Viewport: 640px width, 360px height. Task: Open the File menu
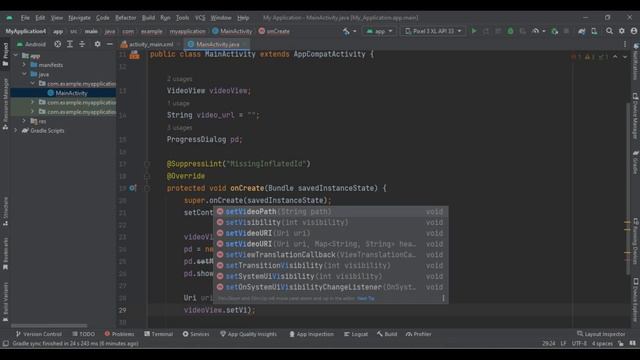coord(25,18)
